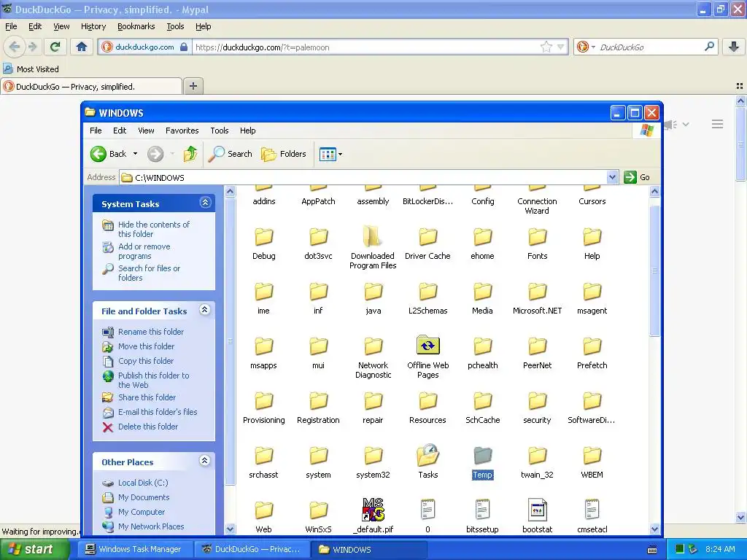Collapse the System Tasks panel
The height and width of the screenshot is (560, 747).
click(205, 203)
